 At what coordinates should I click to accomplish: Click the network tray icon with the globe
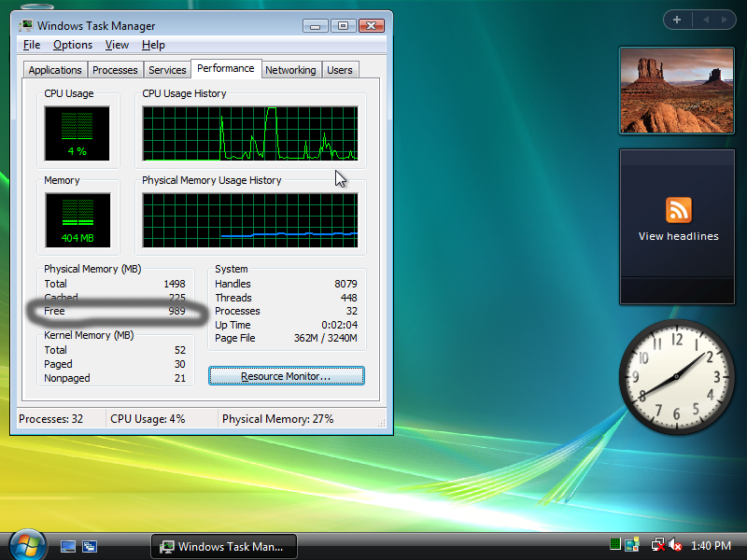pos(632,545)
